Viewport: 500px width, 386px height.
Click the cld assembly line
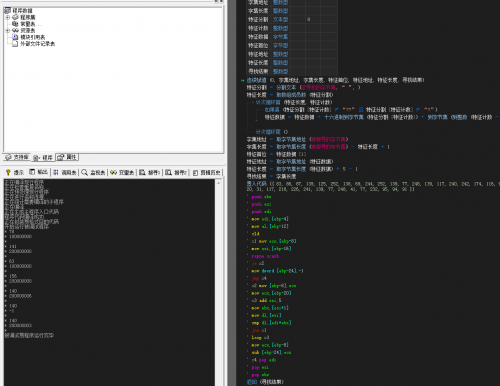255,234
